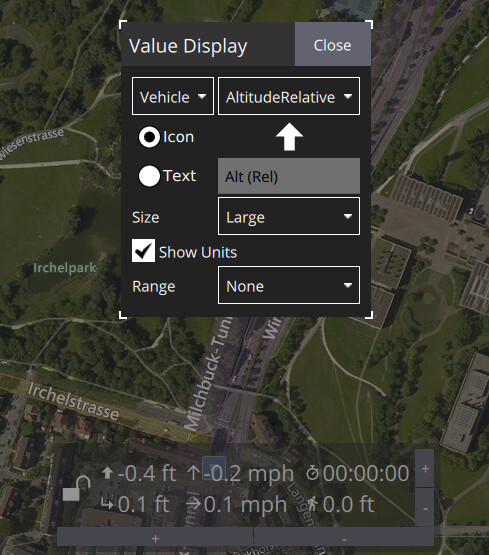Add a row with bottom plus button
The image size is (489, 555).
155,538
